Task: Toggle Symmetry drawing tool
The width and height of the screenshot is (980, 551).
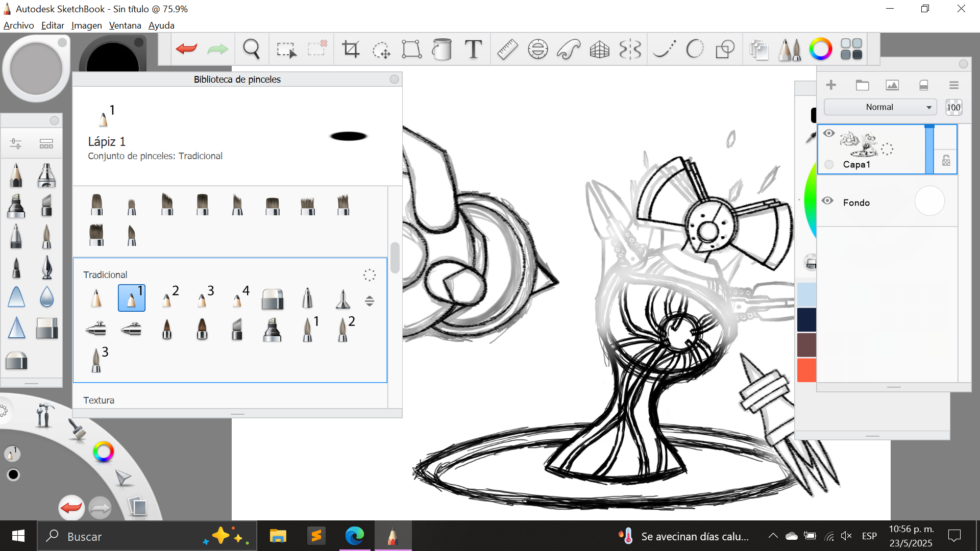Action: point(630,49)
